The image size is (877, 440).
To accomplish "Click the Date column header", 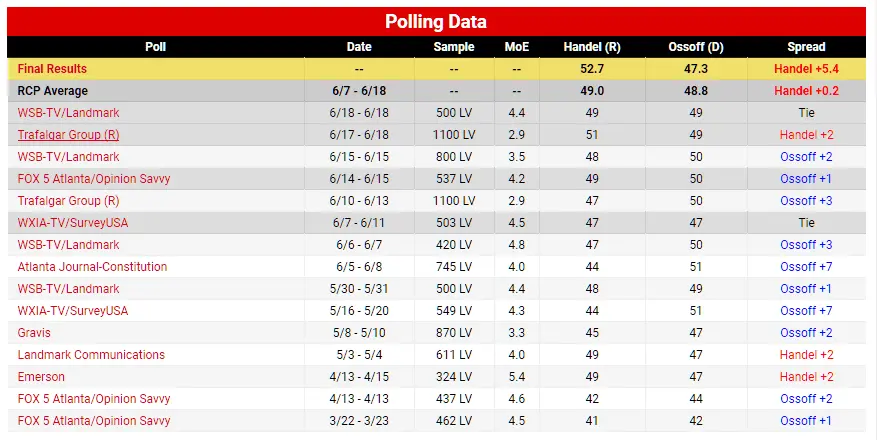I will click(359, 47).
